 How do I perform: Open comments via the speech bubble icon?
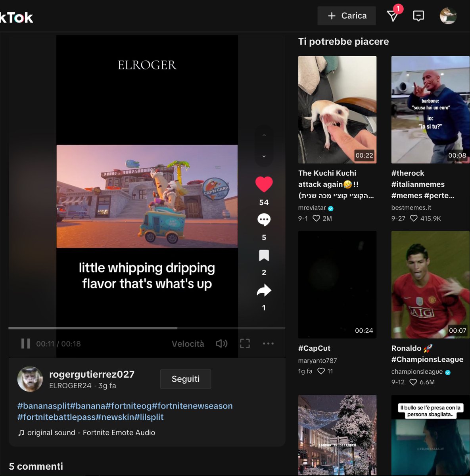pos(264,219)
